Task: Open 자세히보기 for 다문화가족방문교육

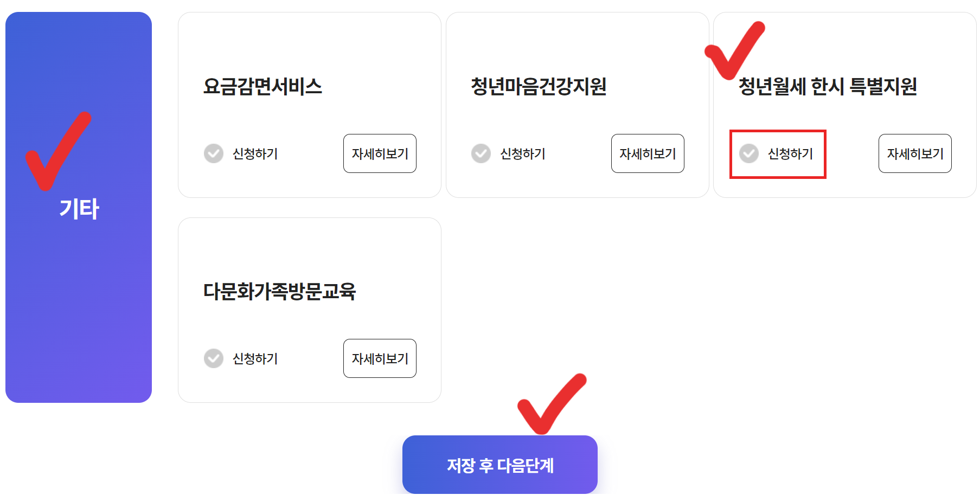Action: pyautogui.click(x=379, y=358)
